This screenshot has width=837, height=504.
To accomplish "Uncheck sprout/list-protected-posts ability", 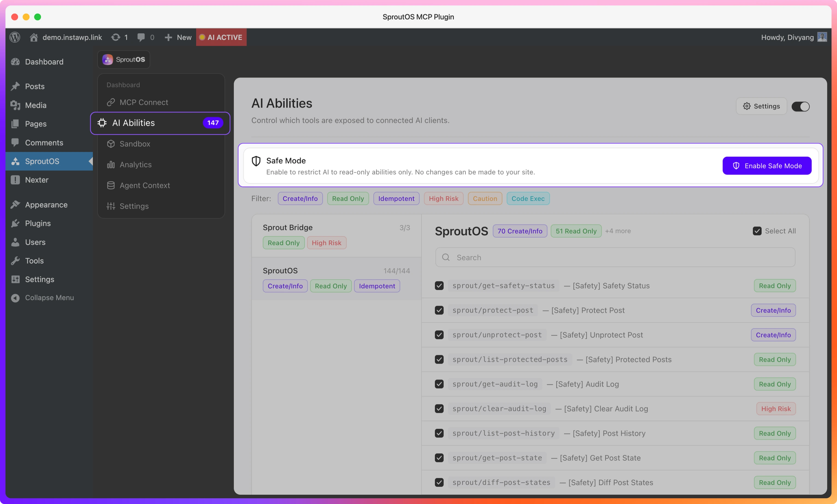I will click(439, 359).
